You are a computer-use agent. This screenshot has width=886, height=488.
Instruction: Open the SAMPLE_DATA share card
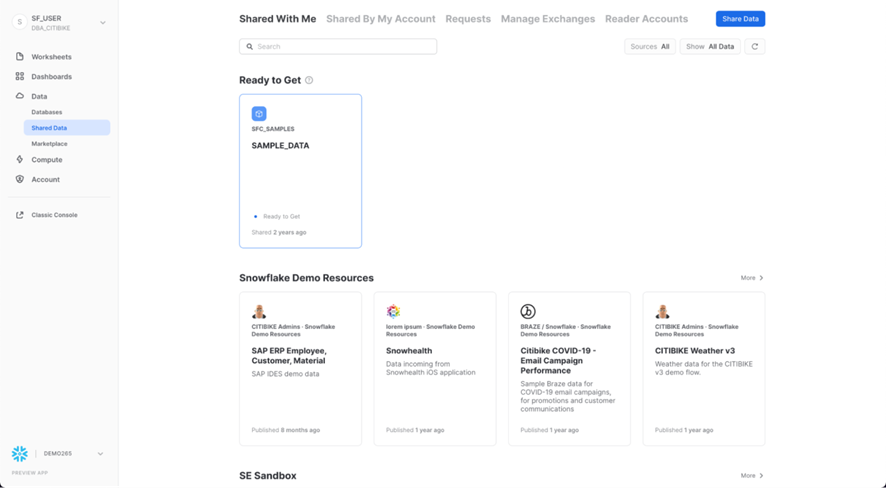[x=300, y=171]
